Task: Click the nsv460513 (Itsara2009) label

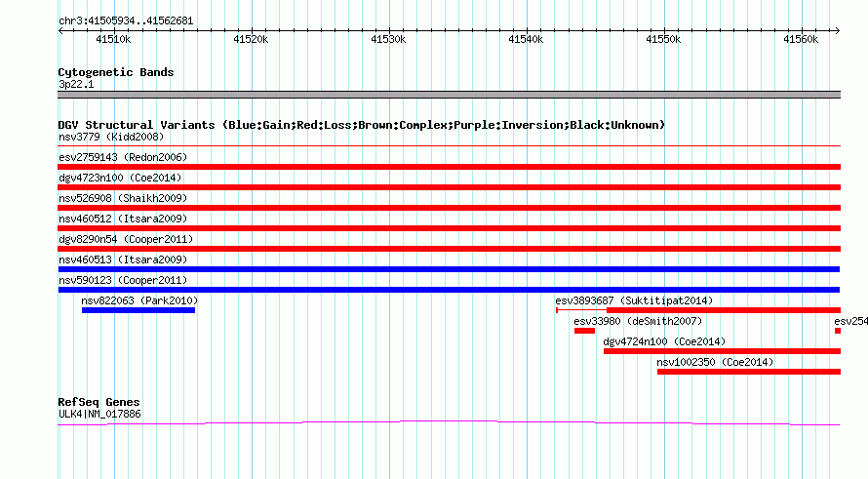Action: coord(123,259)
